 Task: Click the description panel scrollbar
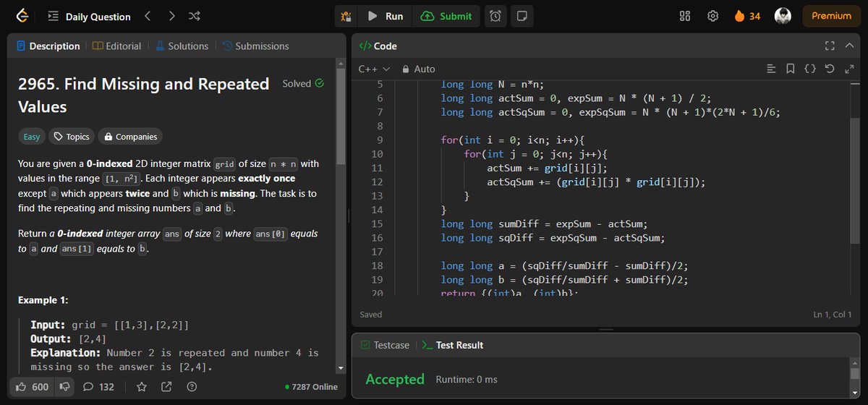point(341,117)
